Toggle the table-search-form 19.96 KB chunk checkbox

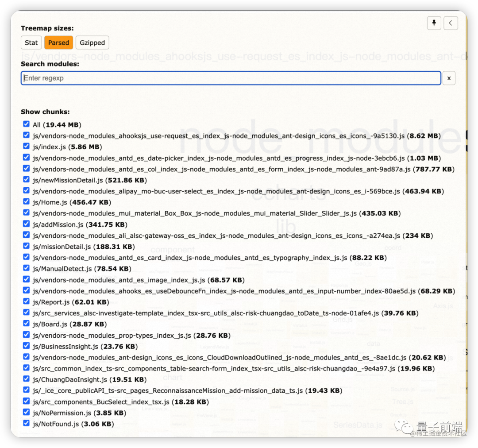pyautogui.click(x=27, y=368)
